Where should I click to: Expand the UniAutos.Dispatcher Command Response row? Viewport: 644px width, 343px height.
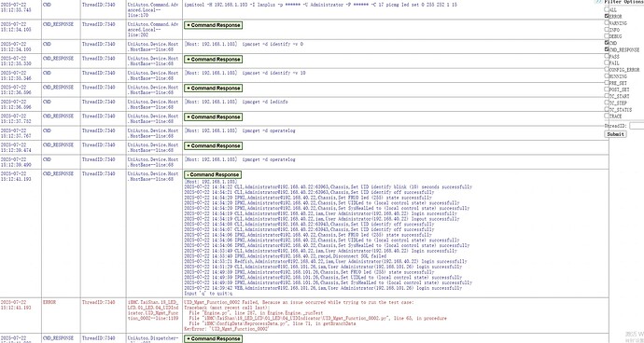pos(213,339)
